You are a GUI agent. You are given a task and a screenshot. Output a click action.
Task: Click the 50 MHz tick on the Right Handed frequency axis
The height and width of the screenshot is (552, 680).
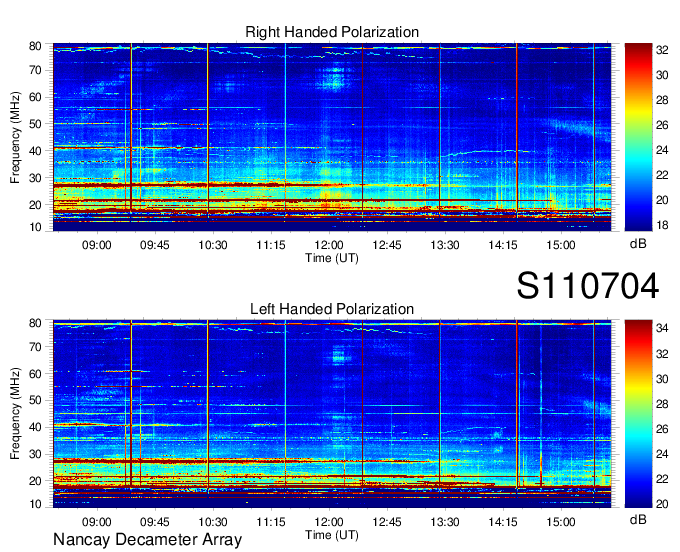click(35, 124)
